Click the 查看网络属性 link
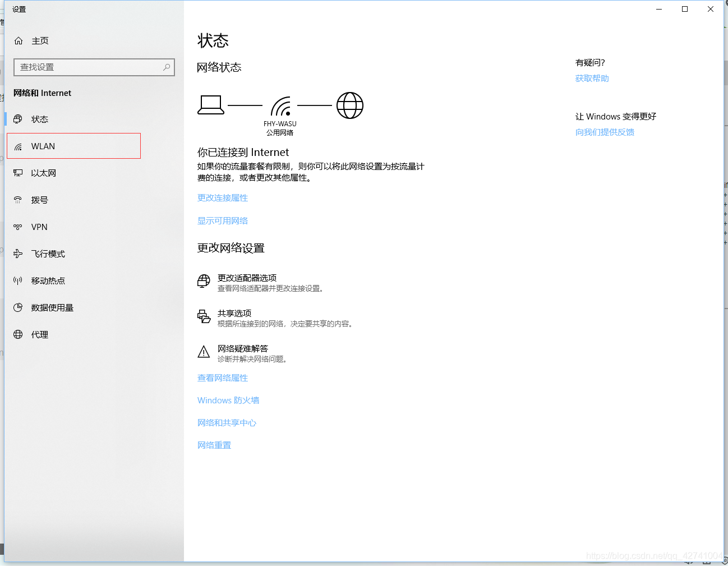Viewport: 728px width, 566px height. 223,378
